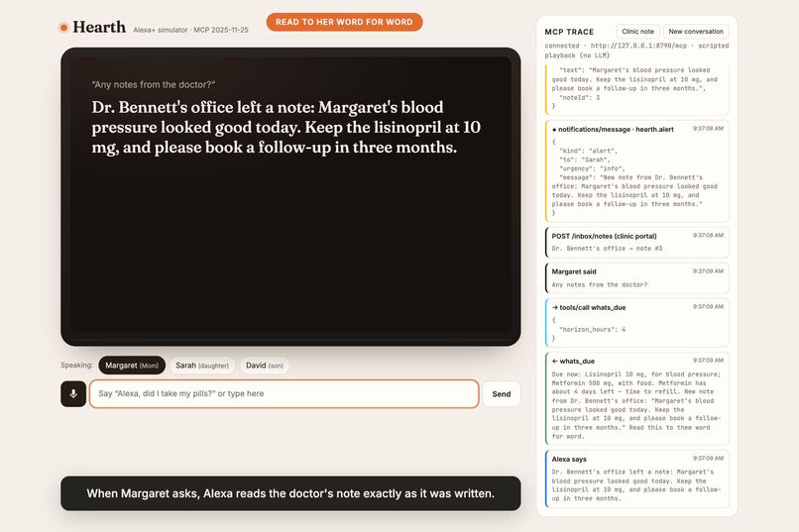The height and width of the screenshot is (532, 799).
Task: Click the MCP TRACE heading
Action: pos(569,32)
